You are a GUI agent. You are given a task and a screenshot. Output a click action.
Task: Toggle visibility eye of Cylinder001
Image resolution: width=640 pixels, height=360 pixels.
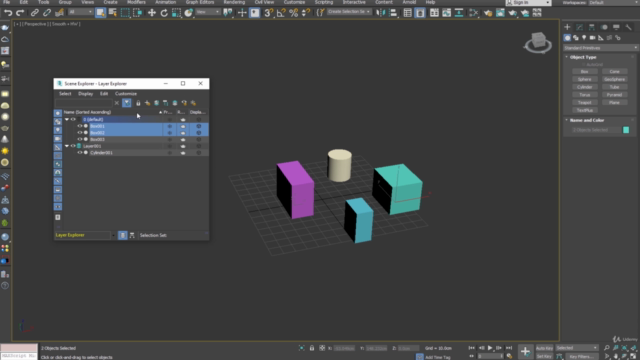tap(80, 153)
